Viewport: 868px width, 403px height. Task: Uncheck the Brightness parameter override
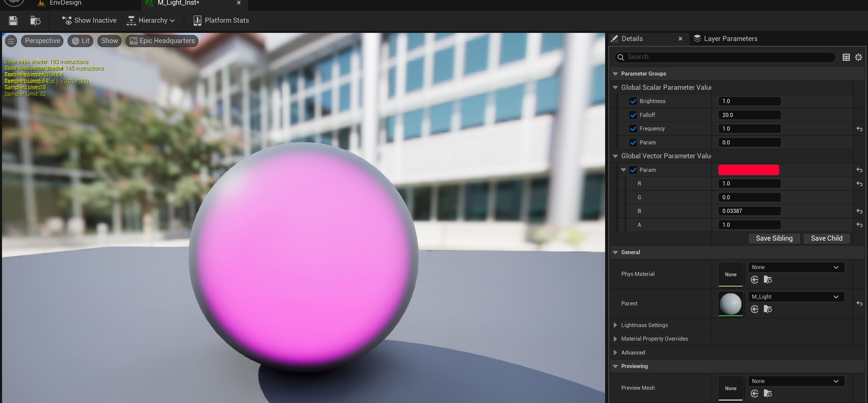coord(633,101)
